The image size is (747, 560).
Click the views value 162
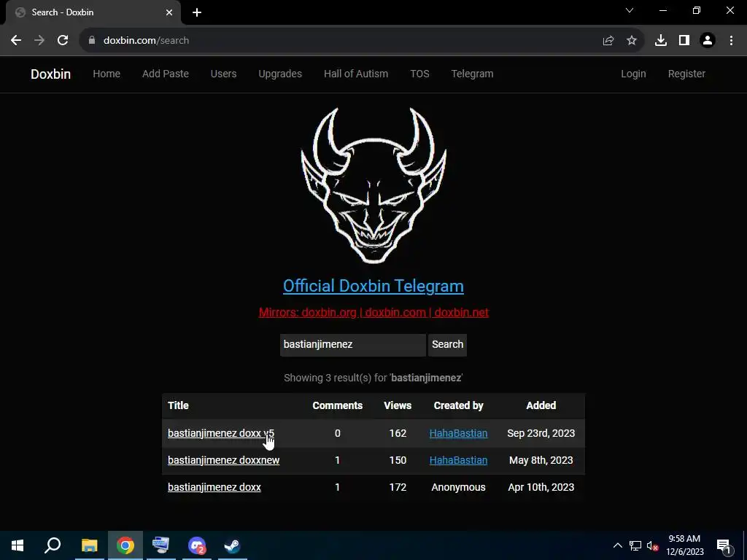click(398, 433)
